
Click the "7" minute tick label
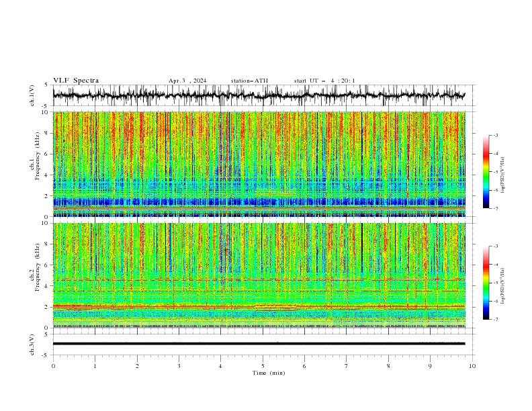[347, 366]
